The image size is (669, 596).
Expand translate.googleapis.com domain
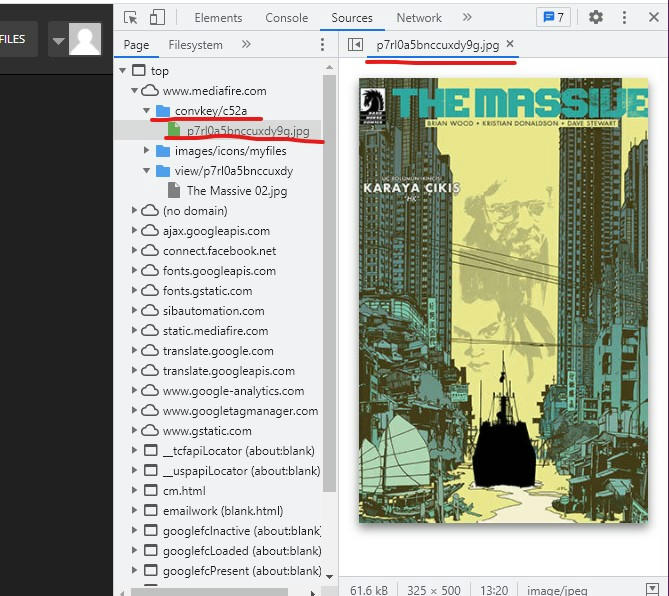134,370
